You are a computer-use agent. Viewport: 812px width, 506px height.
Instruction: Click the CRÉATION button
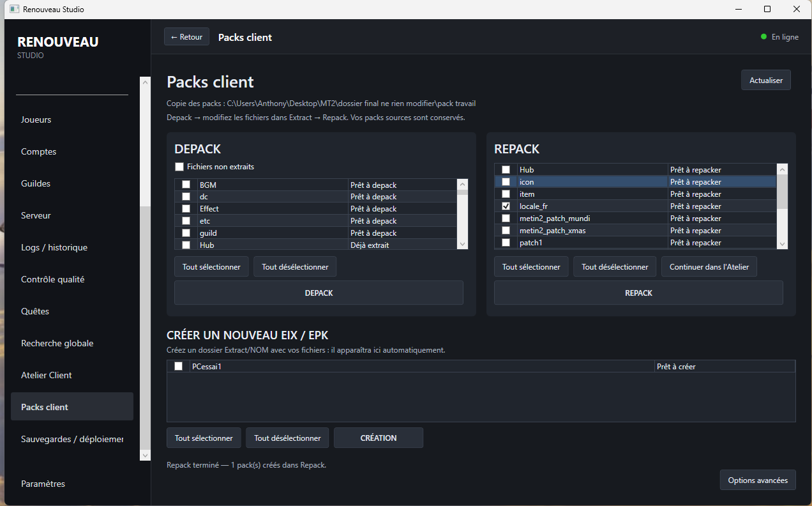point(379,438)
